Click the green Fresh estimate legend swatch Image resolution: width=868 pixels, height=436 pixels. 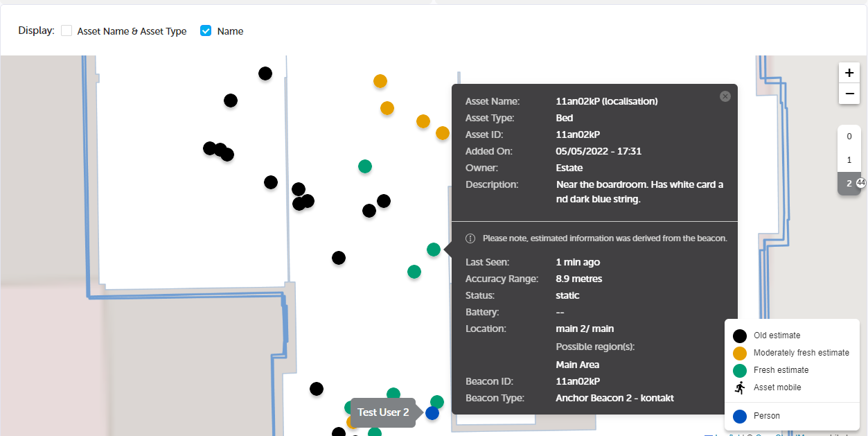740,370
